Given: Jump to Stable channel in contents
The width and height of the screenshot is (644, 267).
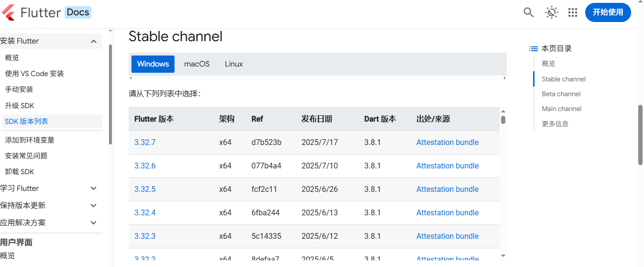Looking at the screenshot, I should click(x=564, y=79).
